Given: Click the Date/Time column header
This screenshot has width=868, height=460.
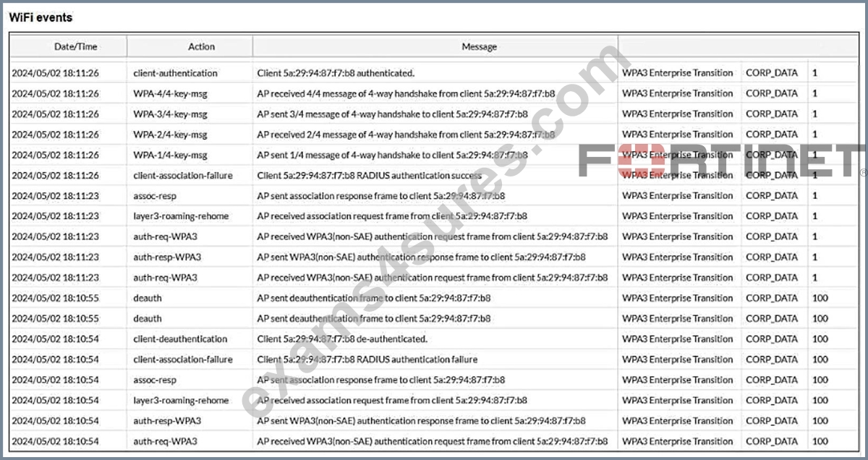Looking at the screenshot, I should [75, 46].
